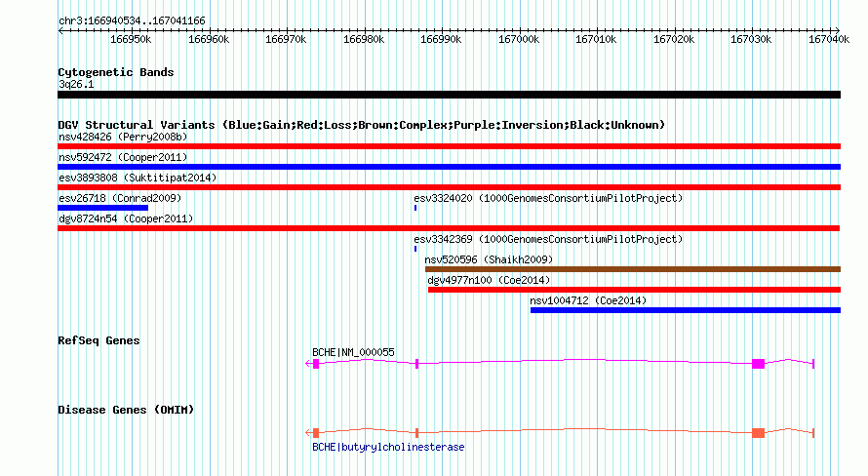The width and height of the screenshot is (868, 476).
Task: Click the large orange OMIM BCHE exon block
Action: pyautogui.click(x=759, y=433)
